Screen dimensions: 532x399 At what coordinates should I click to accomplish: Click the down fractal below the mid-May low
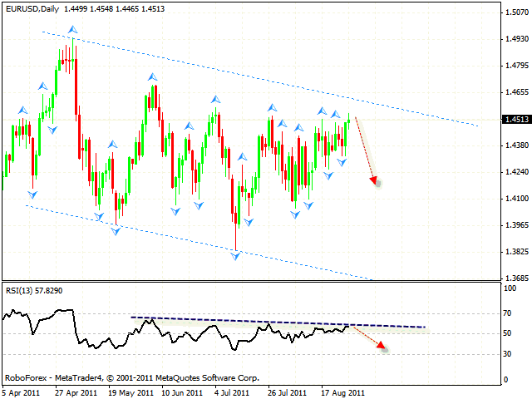click(117, 229)
